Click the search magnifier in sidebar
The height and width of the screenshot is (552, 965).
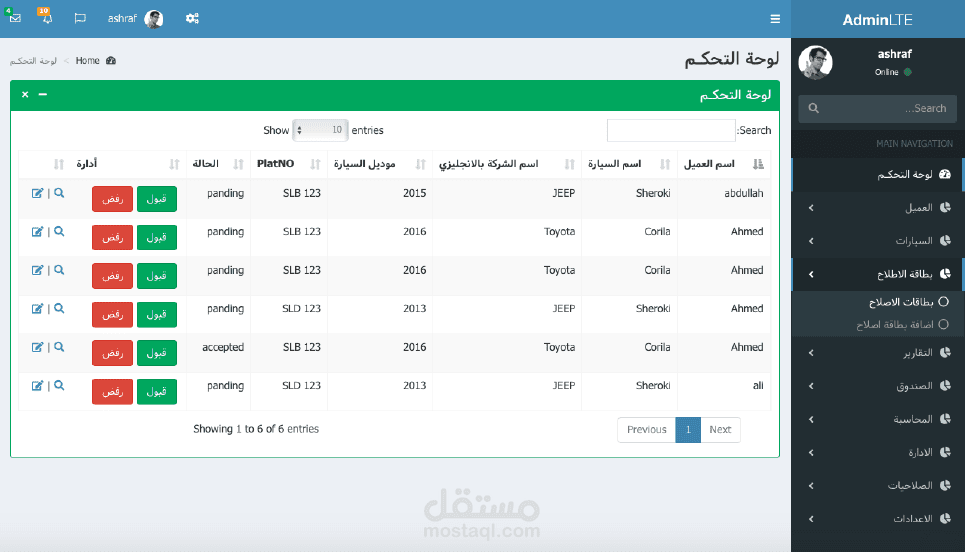pyautogui.click(x=814, y=108)
